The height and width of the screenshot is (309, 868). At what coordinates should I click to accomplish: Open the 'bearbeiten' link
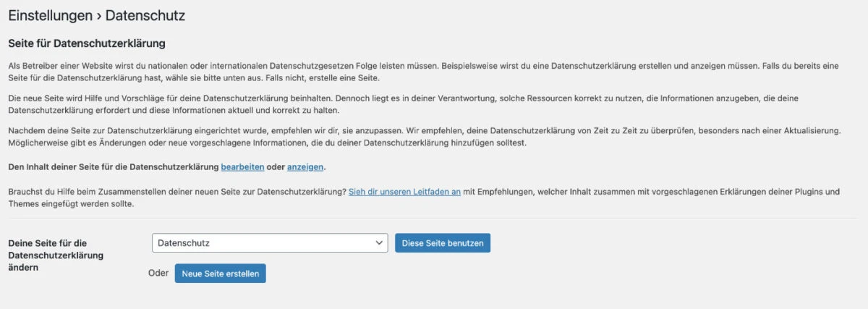[x=242, y=167]
